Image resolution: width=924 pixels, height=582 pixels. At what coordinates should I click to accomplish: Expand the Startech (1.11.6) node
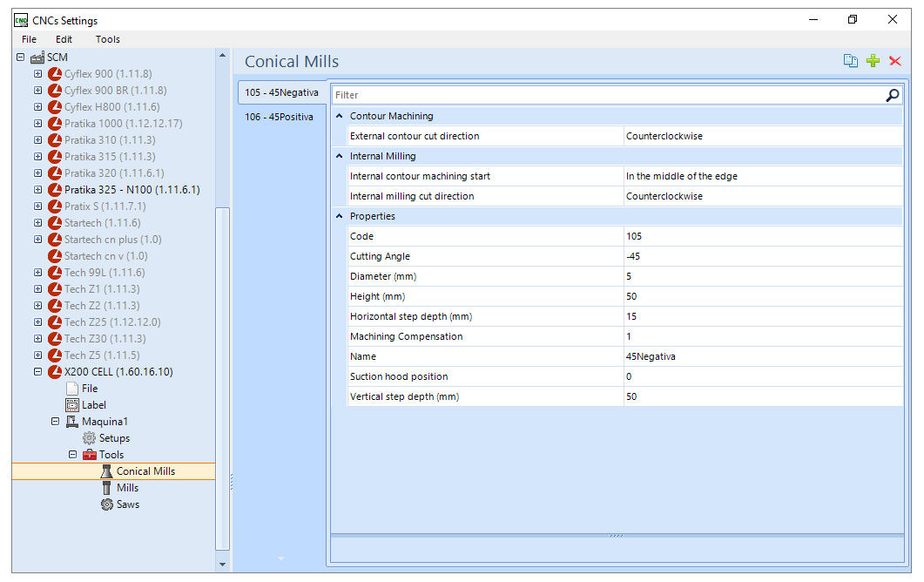pyautogui.click(x=37, y=223)
